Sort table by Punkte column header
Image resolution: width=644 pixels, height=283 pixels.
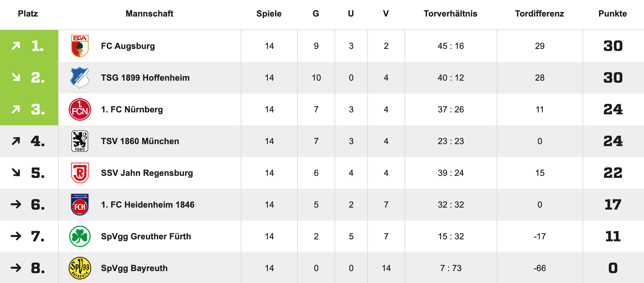pyautogui.click(x=613, y=14)
